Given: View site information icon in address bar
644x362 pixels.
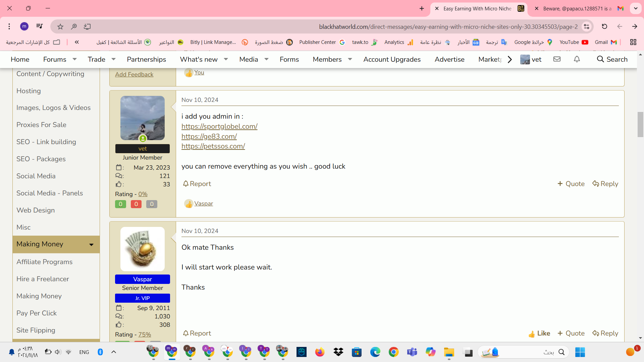Looking at the screenshot, I should point(587,26).
